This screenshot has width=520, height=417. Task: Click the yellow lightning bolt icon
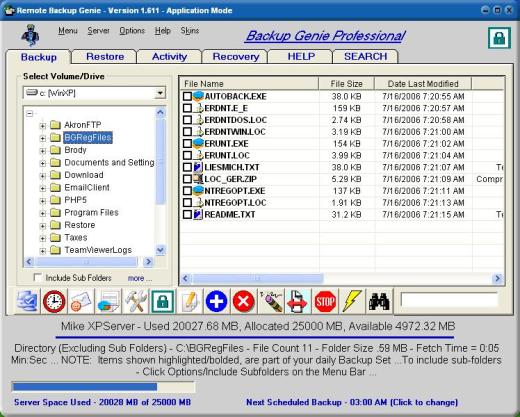[352, 301]
